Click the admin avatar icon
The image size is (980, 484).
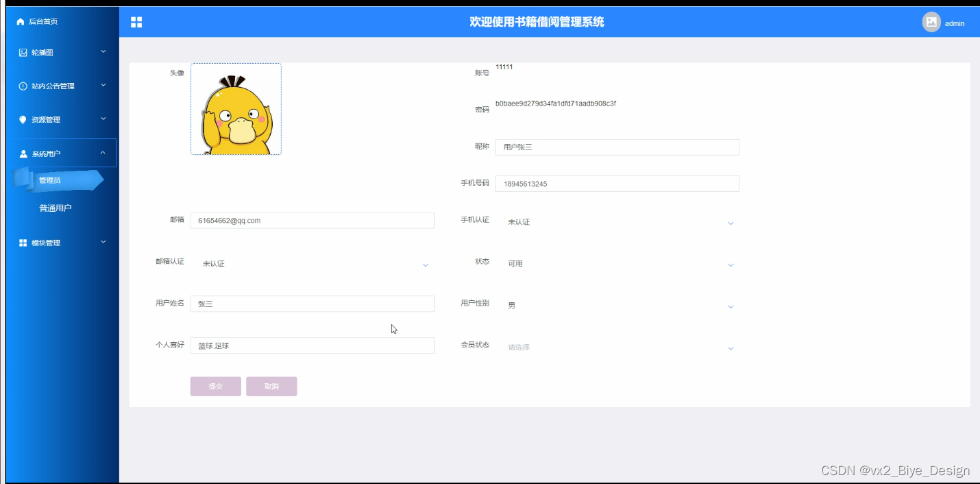931,22
